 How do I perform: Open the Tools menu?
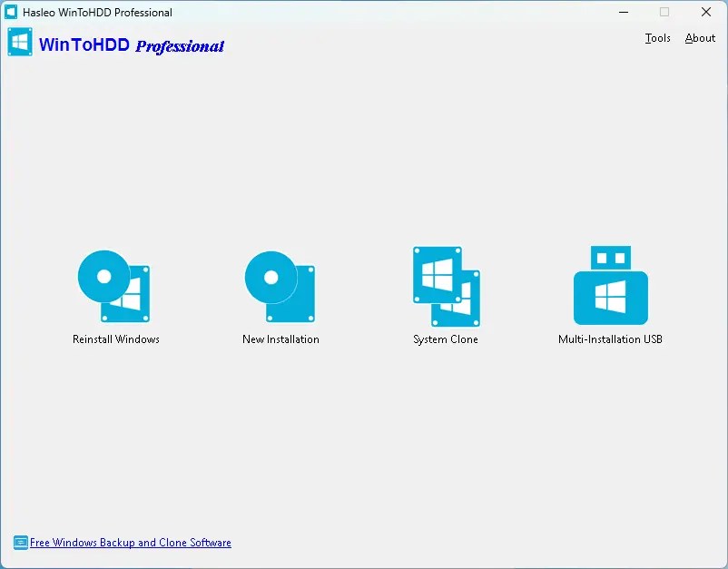point(657,38)
